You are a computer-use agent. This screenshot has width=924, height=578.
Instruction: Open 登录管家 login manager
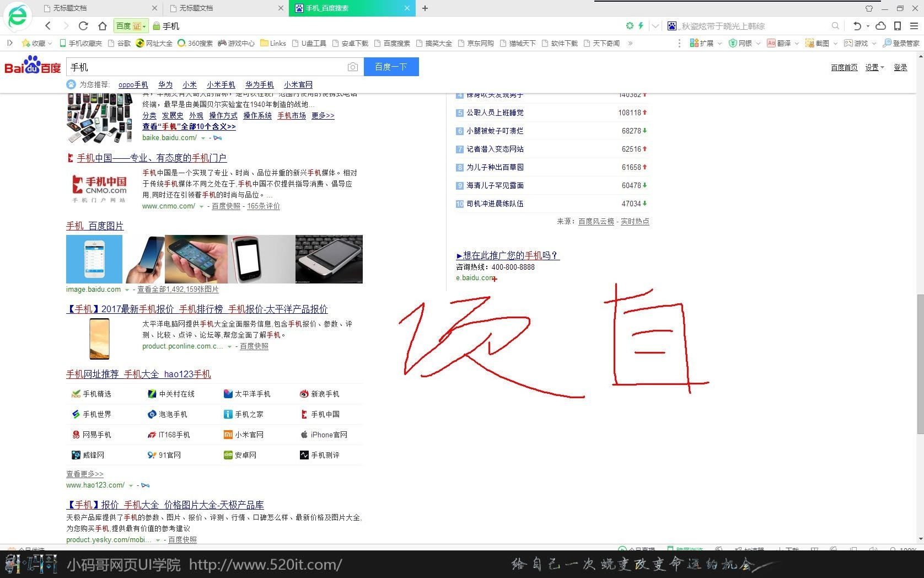pyautogui.click(x=901, y=43)
